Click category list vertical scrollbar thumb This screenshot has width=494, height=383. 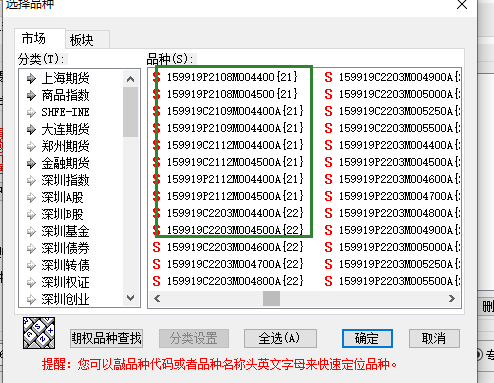[x=130, y=112]
